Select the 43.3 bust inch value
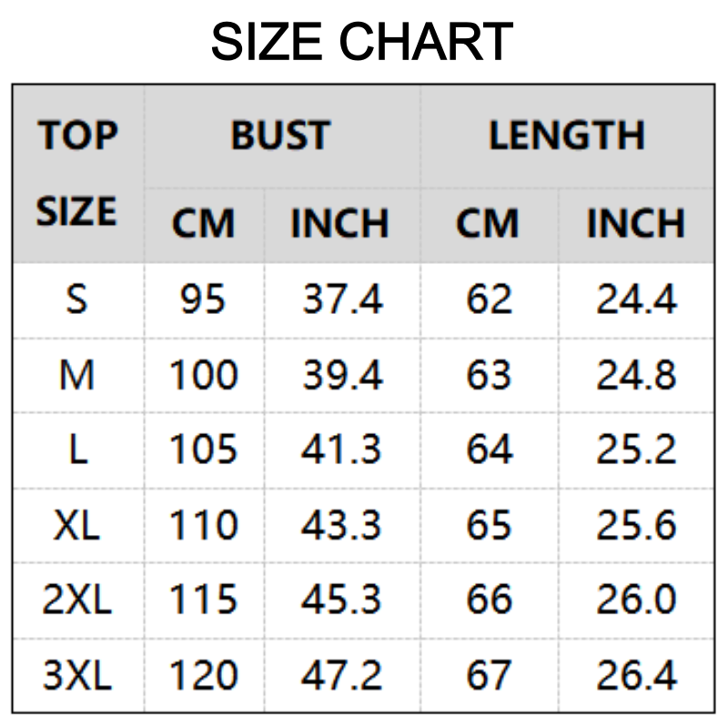728x728 pixels. click(342, 524)
